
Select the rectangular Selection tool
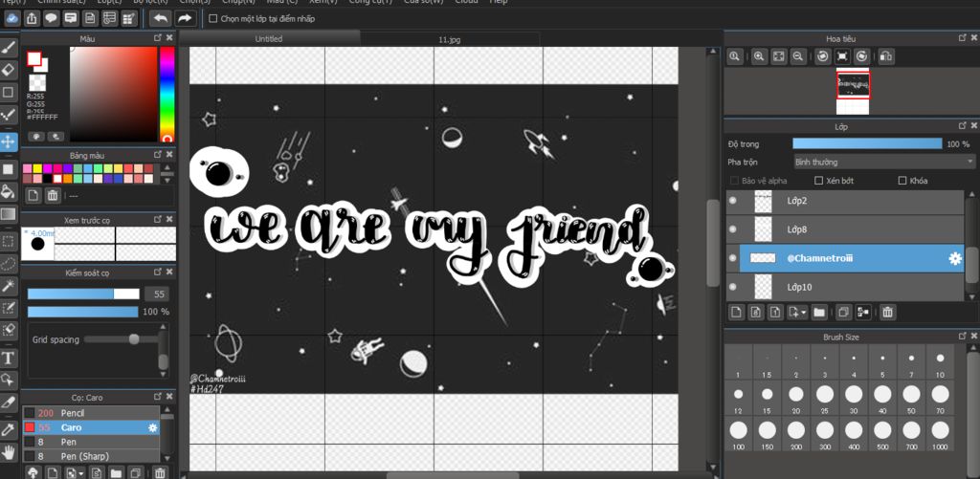point(8,241)
